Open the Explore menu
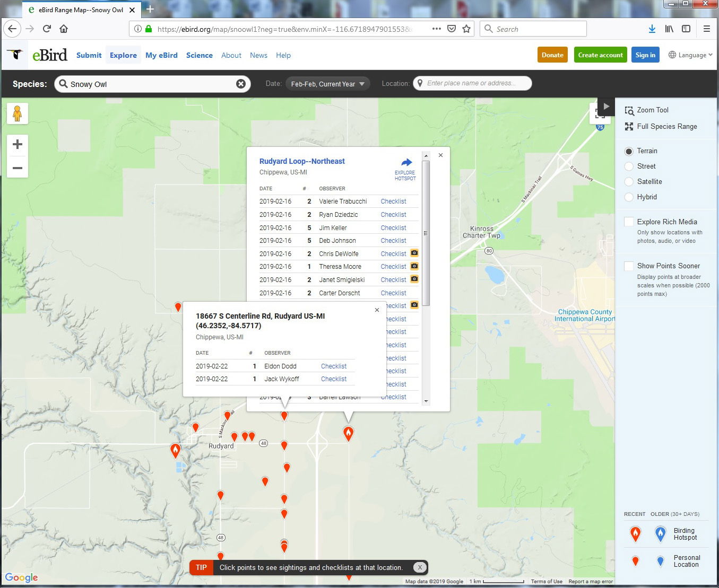The image size is (719, 588). 123,55
